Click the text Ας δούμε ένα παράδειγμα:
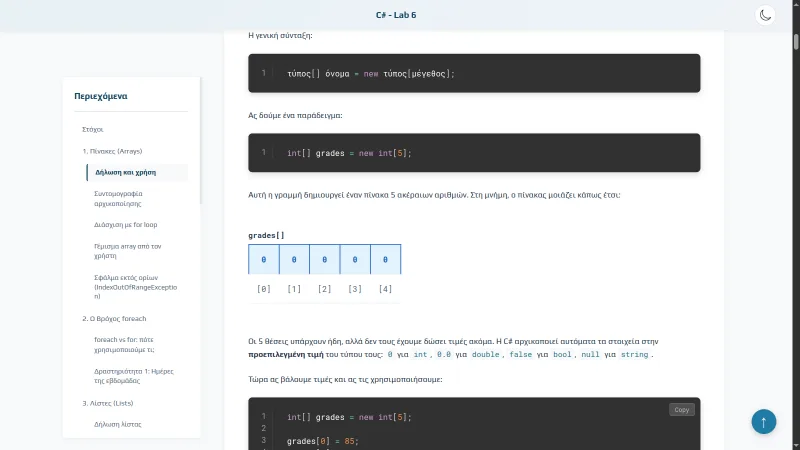This screenshot has width=800, height=450. [x=295, y=115]
